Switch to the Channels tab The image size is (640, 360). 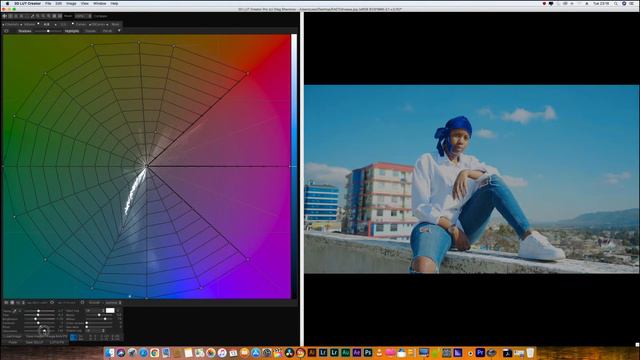click(x=12, y=24)
